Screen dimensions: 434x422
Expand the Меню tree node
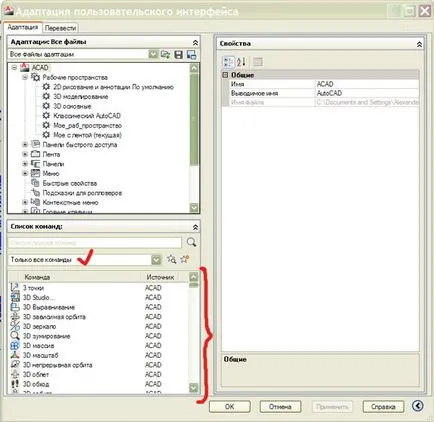(25, 174)
